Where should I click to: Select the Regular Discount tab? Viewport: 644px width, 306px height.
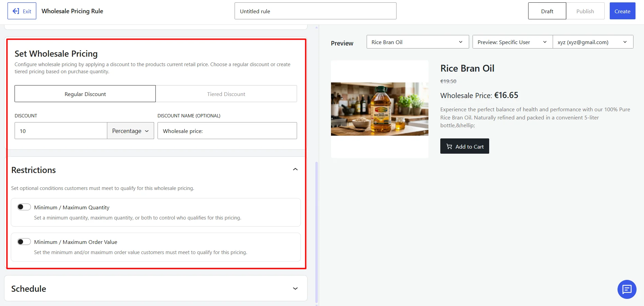coord(85,94)
